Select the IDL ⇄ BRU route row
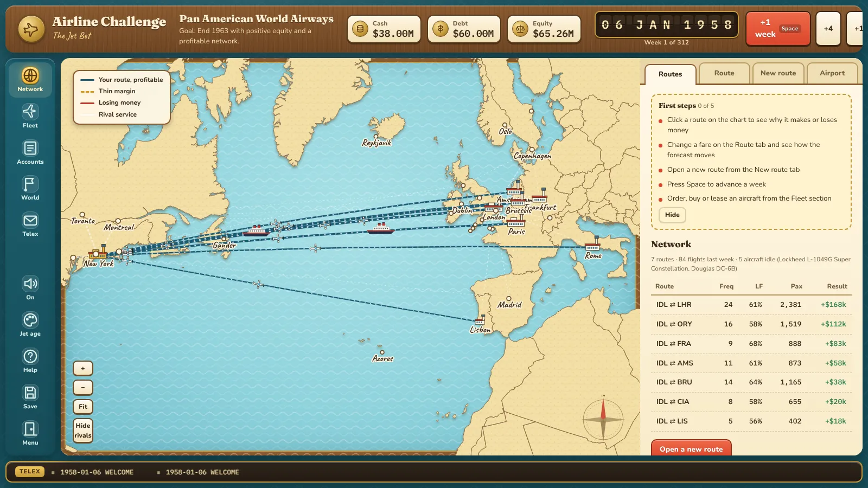 (x=751, y=382)
